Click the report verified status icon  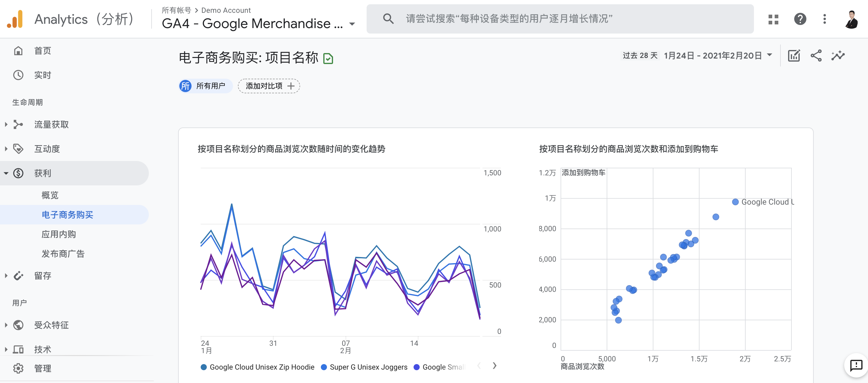click(328, 59)
